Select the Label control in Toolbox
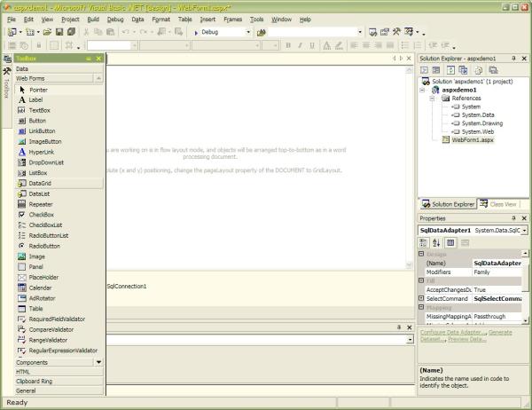 (59, 100)
